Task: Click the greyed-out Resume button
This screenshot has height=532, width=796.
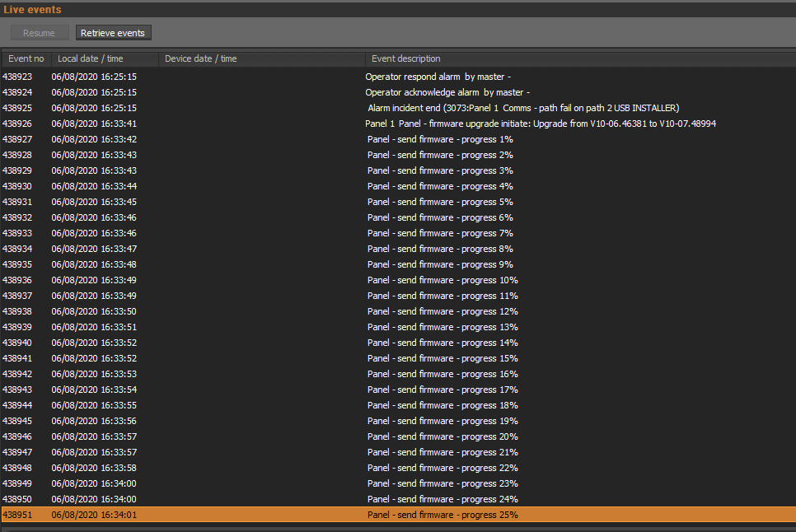Action: coord(39,33)
